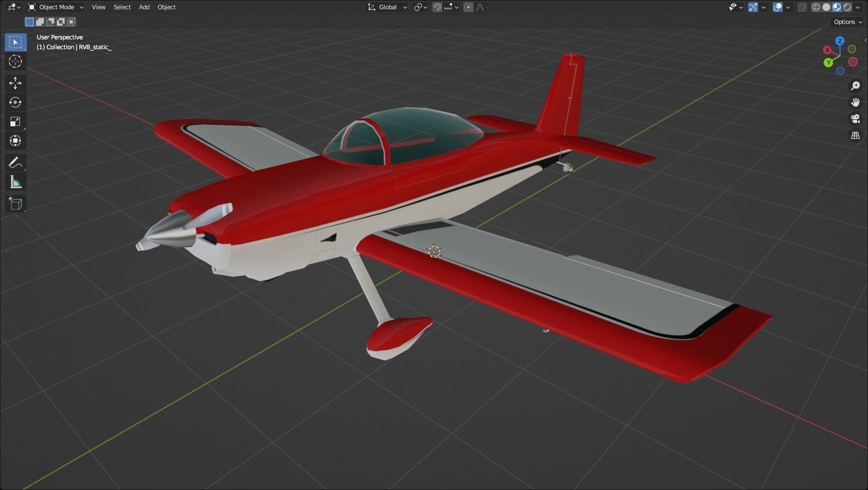Screen dimensions: 868x490
Task: Expand the gizmo settings dropdown arrow
Action: point(763,7)
